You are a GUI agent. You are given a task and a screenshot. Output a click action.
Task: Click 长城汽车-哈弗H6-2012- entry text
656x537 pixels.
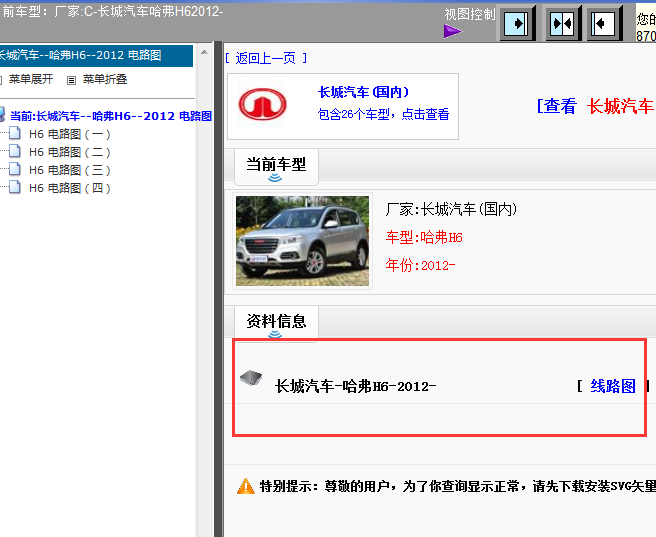pyautogui.click(x=355, y=386)
